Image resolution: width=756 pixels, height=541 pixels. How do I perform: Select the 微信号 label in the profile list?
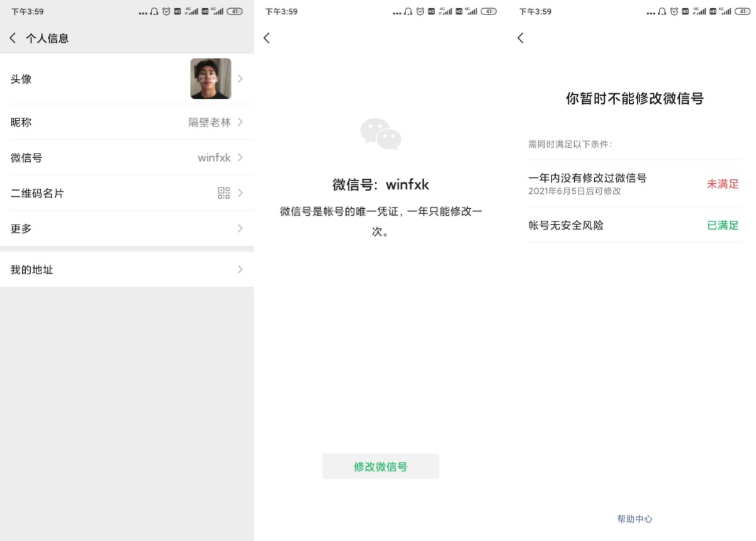26,158
